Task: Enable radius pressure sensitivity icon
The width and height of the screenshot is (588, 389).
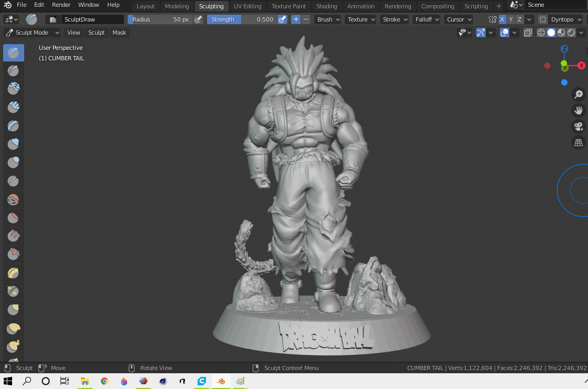Action: pyautogui.click(x=198, y=19)
